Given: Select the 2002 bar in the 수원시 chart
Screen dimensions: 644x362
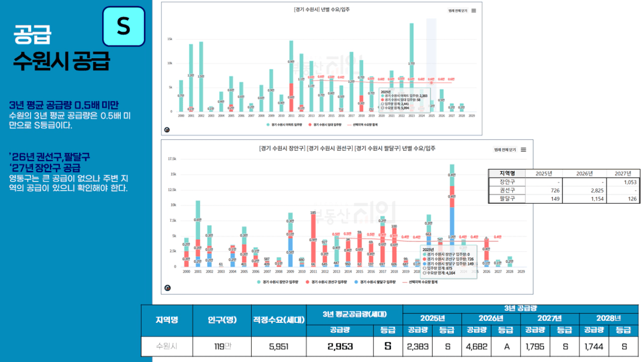Looking at the screenshot, I should 201,77.
